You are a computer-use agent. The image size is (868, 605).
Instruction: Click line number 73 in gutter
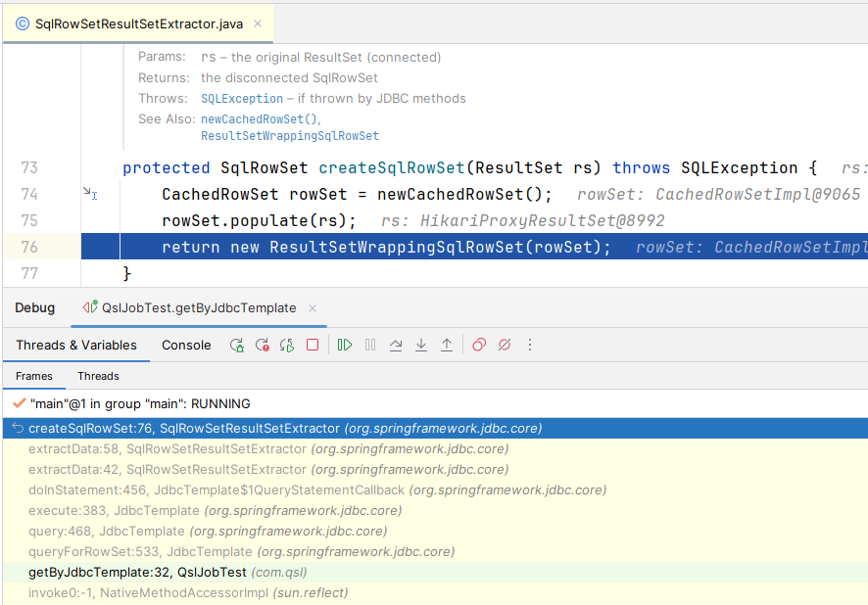click(29, 167)
